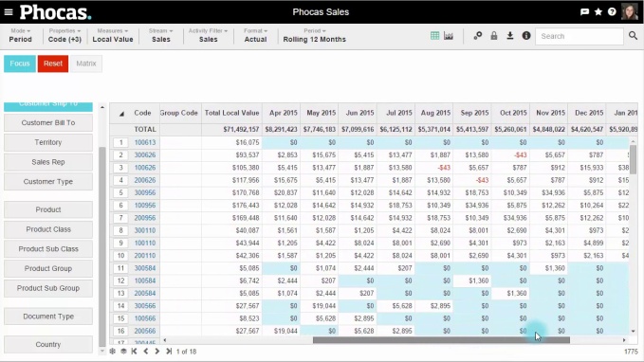Select Product Class dimension
The height and width of the screenshot is (362, 644).
pos(48,229)
